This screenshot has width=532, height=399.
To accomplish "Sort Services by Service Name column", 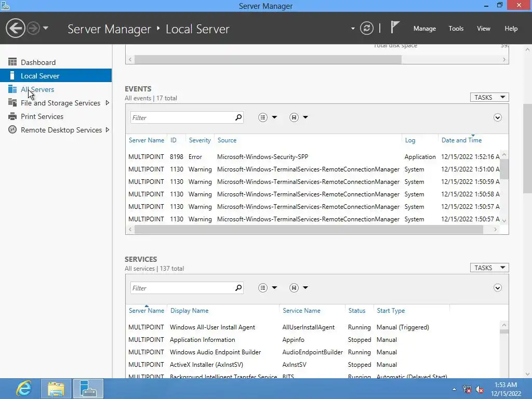I will point(301,311).
